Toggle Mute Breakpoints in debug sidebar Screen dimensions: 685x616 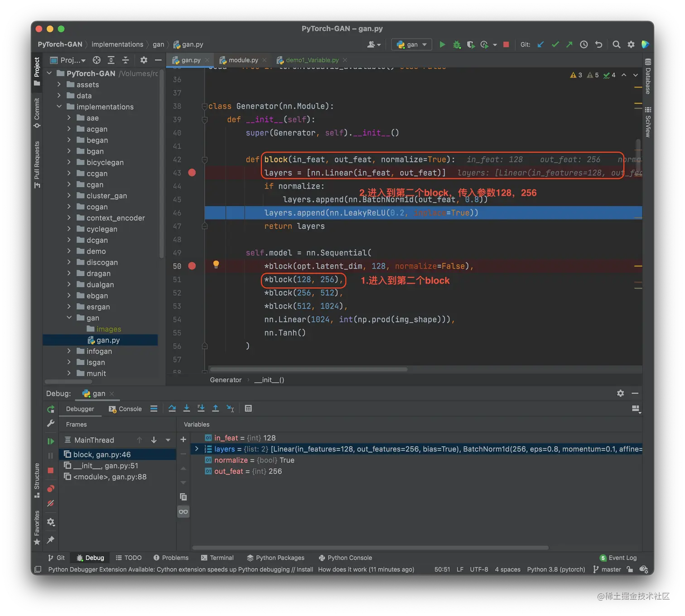pyautogui.click(x=51, y=504)
